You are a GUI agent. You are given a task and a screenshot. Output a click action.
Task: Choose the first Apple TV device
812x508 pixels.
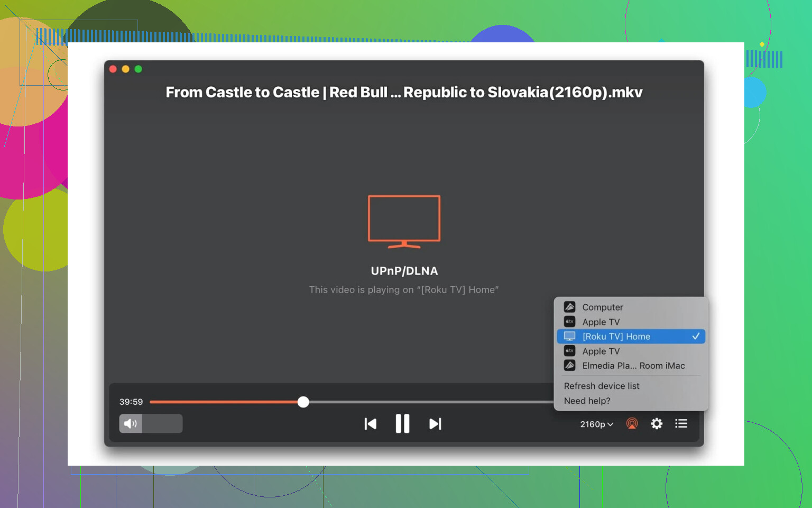coord(601,322)
